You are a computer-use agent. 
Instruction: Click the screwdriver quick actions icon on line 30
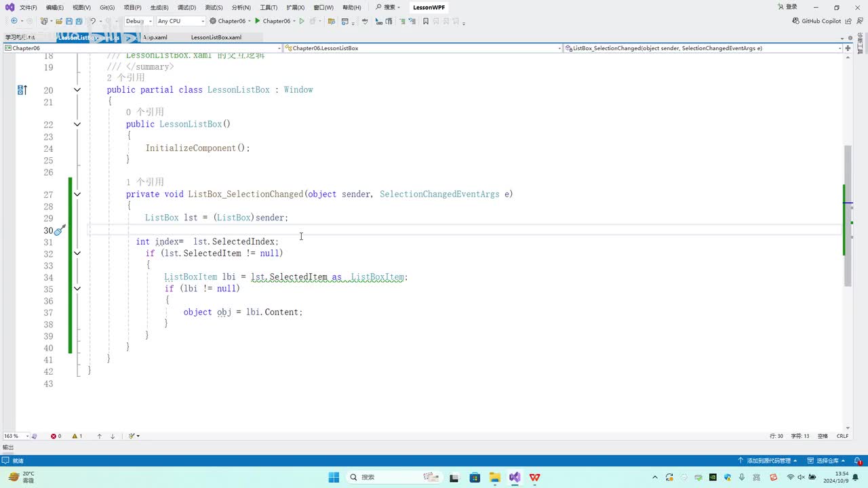click(x=59, y=230)
